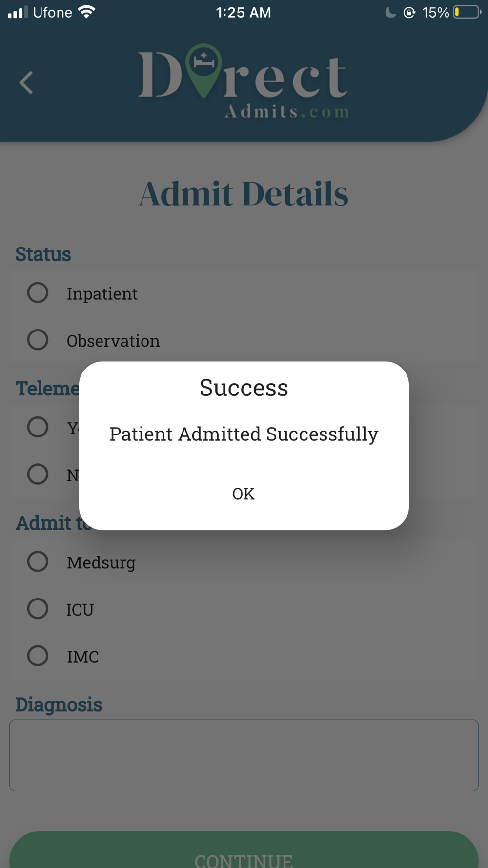Confirm the Success dialog with OK
The width and height of the screenshot is (488, 868).
(244, 494)
